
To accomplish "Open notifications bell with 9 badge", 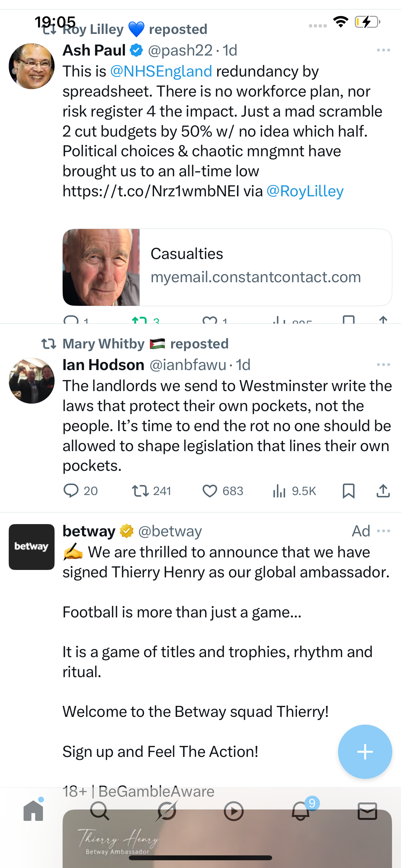I will [x=301, y=811].
